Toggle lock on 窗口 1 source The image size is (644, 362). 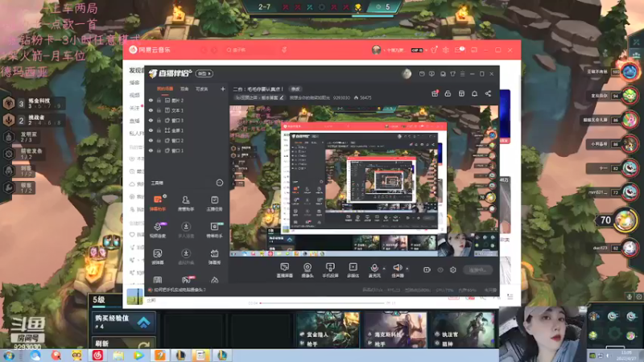159,150
